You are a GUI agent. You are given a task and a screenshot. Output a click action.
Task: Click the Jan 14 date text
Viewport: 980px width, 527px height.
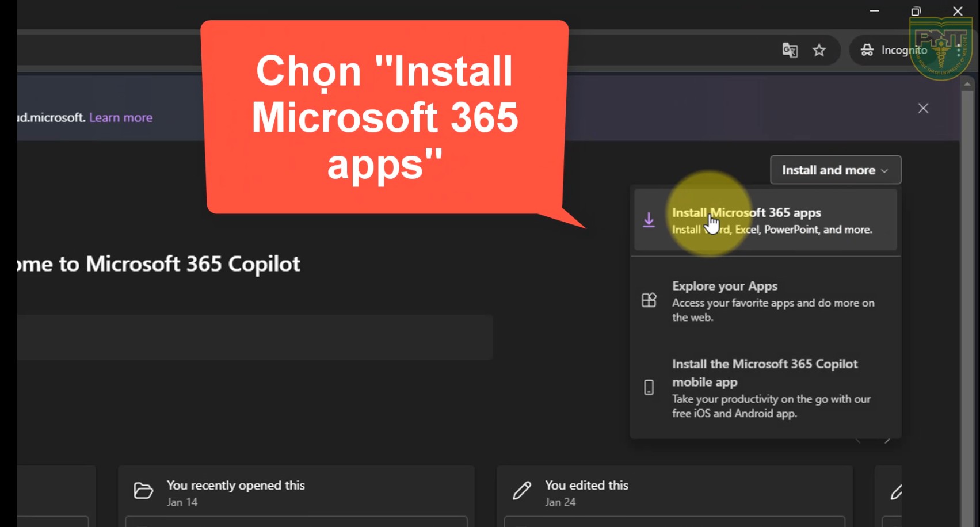(x=182, y=502)
